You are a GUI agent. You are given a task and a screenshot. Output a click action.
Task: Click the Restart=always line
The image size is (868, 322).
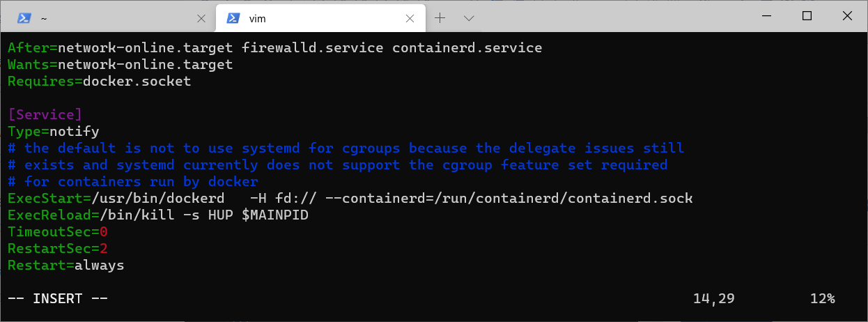tap(66, 266)
